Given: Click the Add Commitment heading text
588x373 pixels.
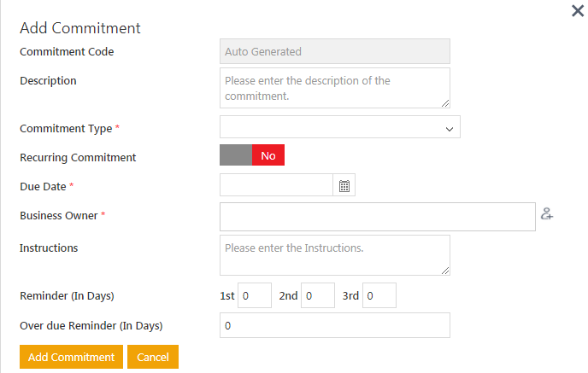Looking at the screenshot, I should 80,27.
